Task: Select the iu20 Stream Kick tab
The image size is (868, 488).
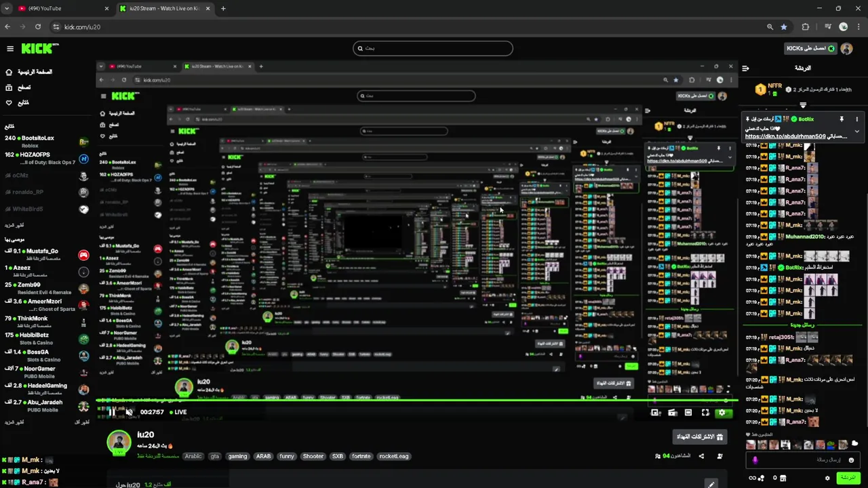Action: pos(164,8)
